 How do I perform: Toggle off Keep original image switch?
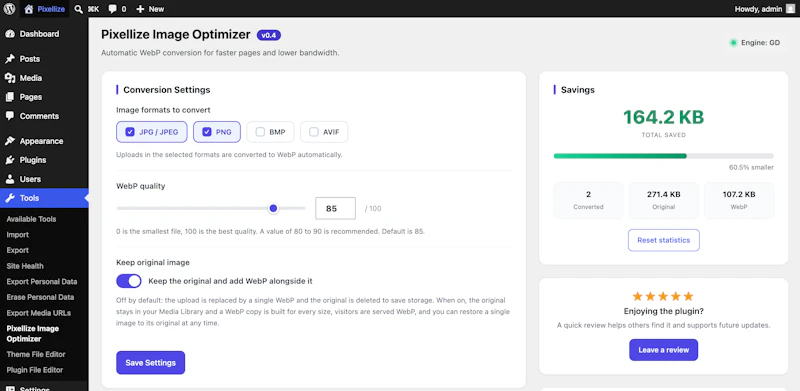(129, 281)
